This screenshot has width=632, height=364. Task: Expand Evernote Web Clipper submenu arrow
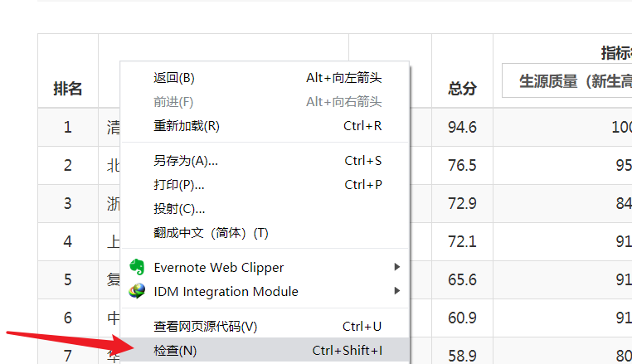click(397, 267)
